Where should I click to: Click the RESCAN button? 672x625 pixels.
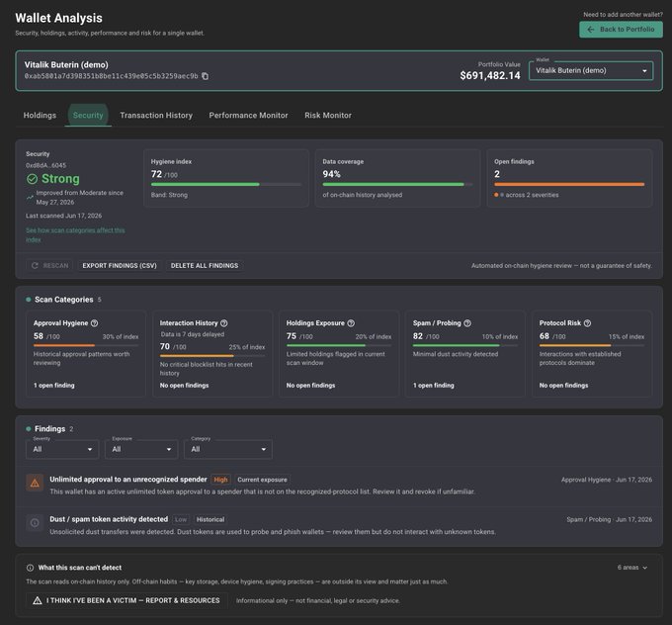pos(49,266)
